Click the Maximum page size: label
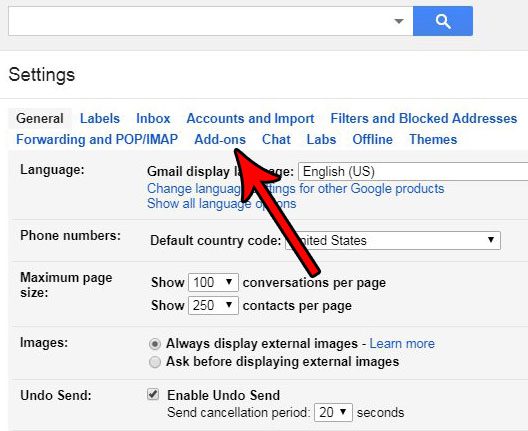The image size is (528, 431). point(66,285)
